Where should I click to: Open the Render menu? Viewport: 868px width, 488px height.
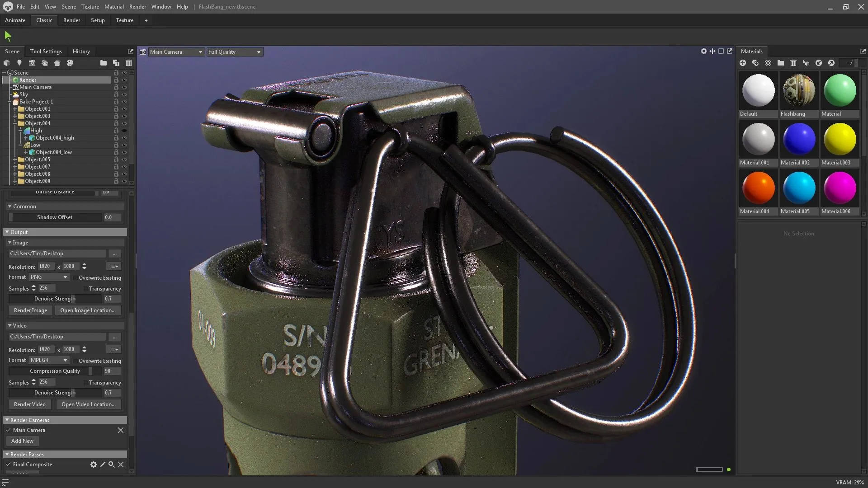pyautogui.click(x=137, y=6)
